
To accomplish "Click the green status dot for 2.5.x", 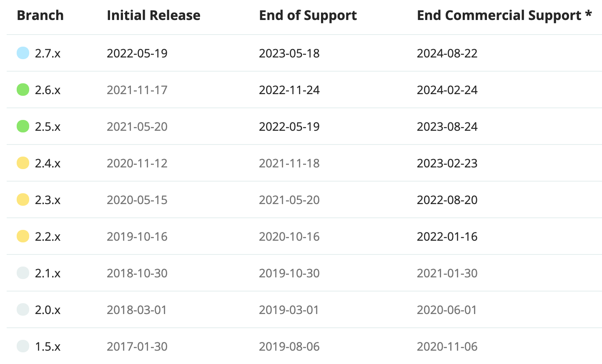I will point(23,127).
